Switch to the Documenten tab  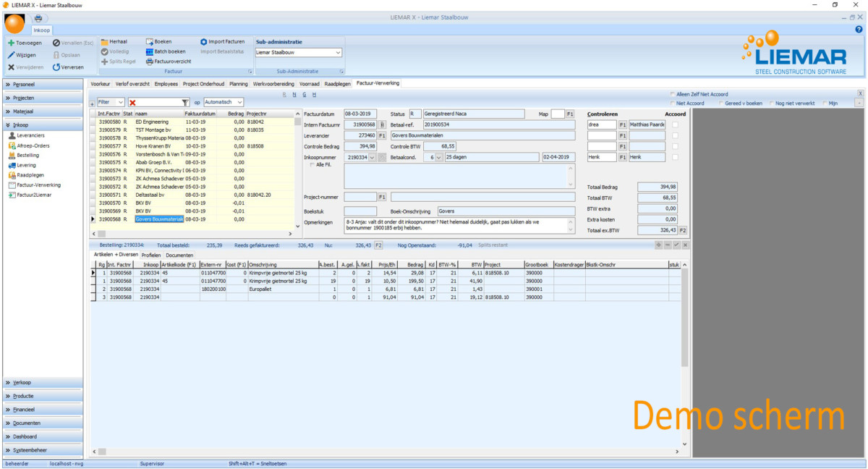179,255
